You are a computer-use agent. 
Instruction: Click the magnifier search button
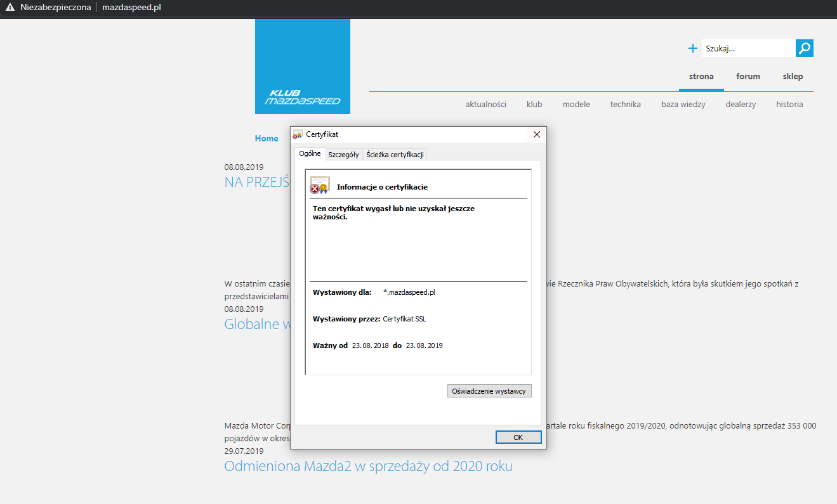tap(804, 48)
